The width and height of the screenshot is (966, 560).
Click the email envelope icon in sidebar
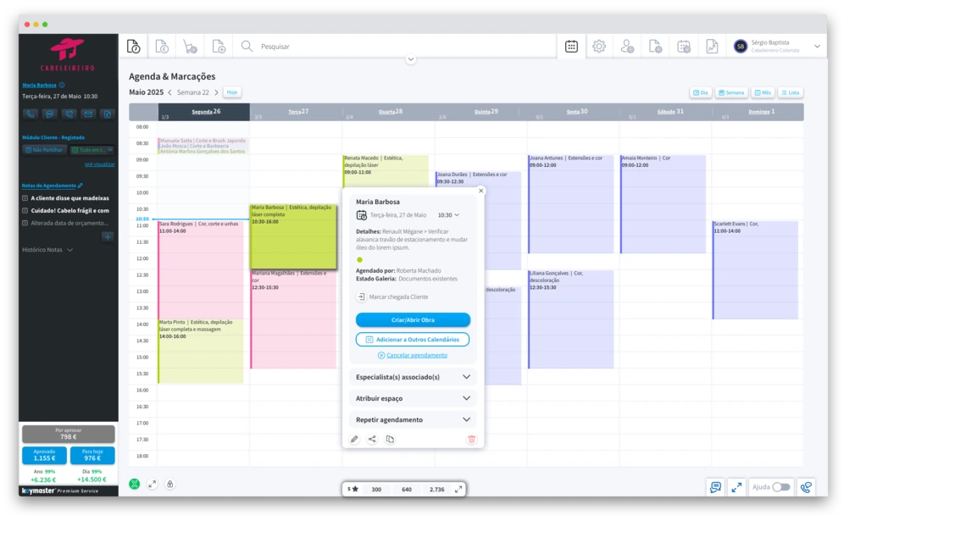pos(88,114)
